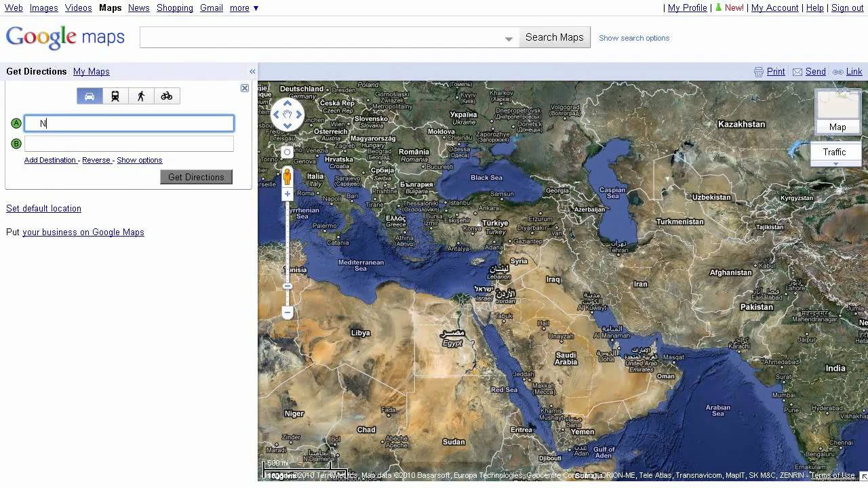Open Images in the top navigation

pos(44,8)
